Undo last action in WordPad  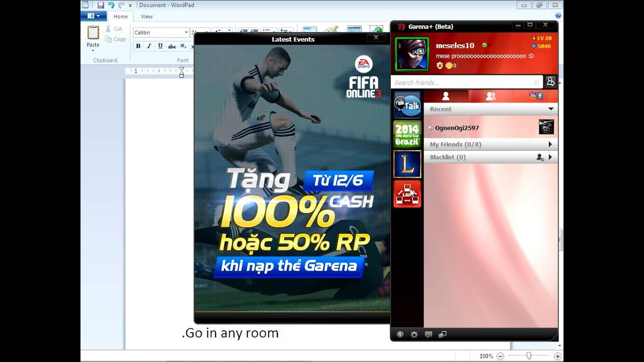pos(111,5)
